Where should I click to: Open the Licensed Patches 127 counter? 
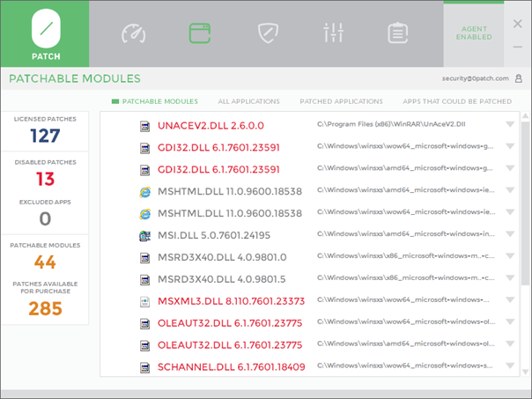[45, 131]
